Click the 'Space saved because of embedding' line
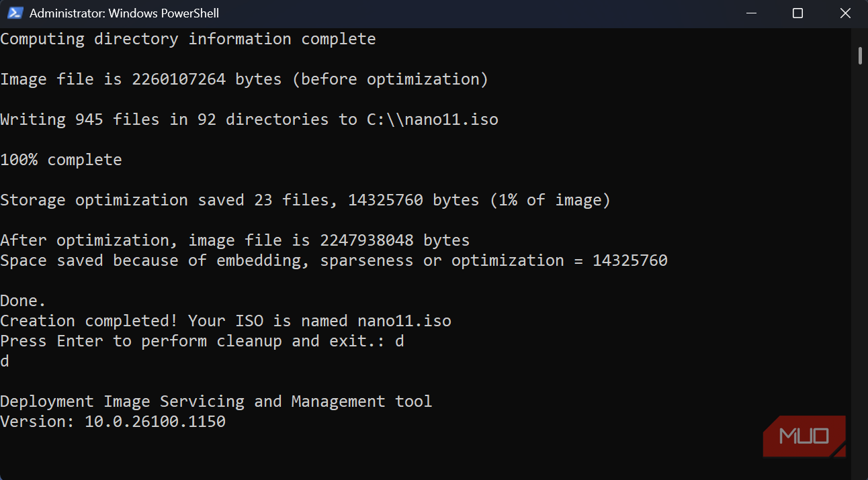Screen dimensions: 868x480 click(x=334, y=261)
